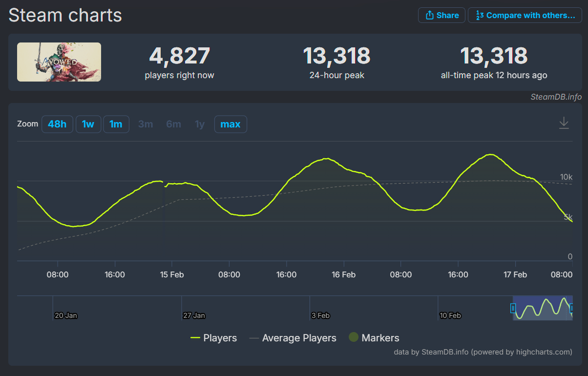Click the Zoom label
The width and height of the screenshot is (588, 376).
click(x=27, y=124)
